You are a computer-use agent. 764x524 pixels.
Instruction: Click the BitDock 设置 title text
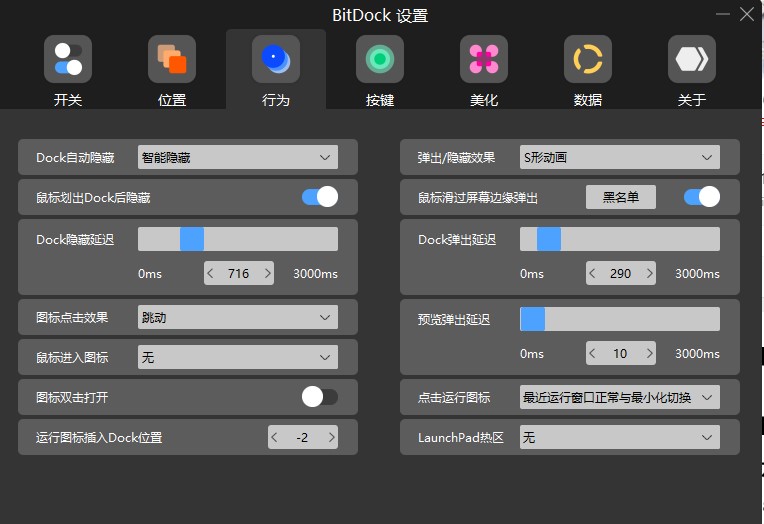(x=380, y=16)
